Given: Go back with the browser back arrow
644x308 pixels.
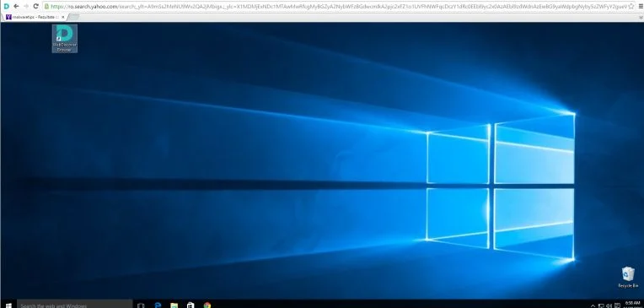Looking at the screenshot, I should pos(16,7).
